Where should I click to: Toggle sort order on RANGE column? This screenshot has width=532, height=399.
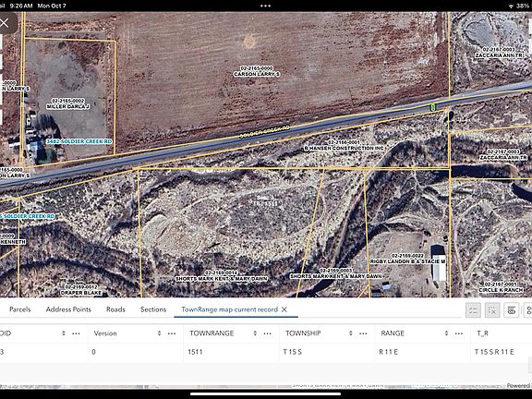click(x=446, y=333)
